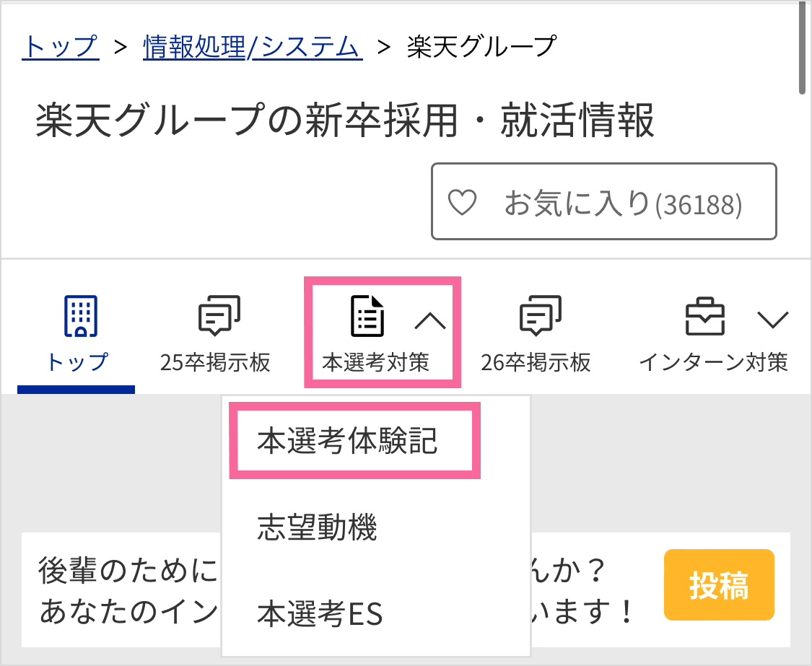Select 志望動機 from the dropdown
Viewport: 812px width, 666px height.
pos(317,529)
